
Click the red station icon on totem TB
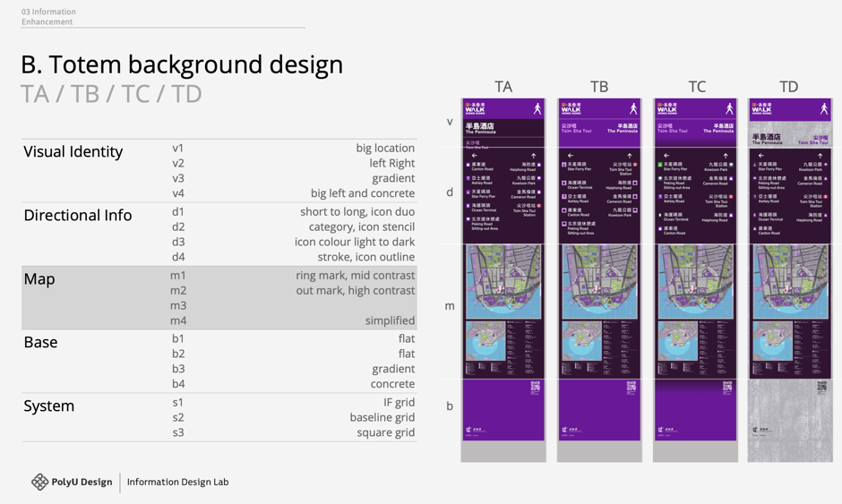[636, 166]
